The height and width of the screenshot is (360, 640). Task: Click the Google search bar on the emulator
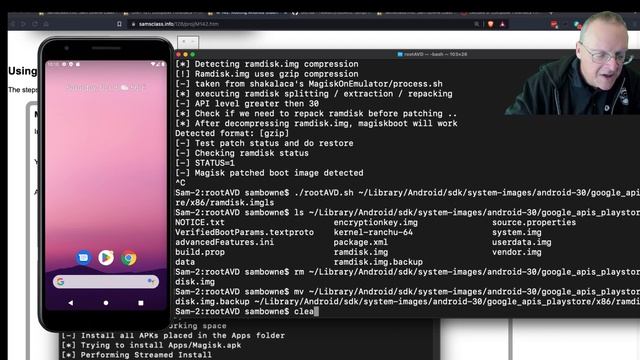[106, 282]
